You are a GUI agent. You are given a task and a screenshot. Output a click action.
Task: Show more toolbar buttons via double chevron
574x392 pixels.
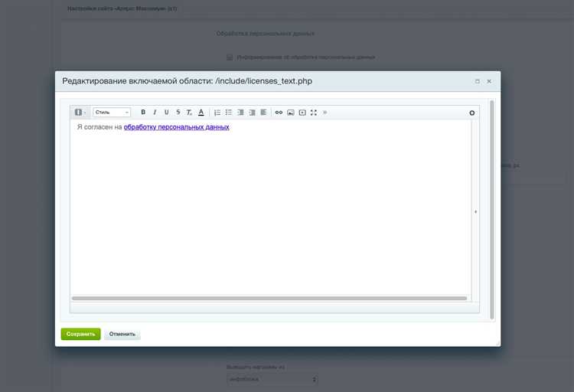pos(325,113)
